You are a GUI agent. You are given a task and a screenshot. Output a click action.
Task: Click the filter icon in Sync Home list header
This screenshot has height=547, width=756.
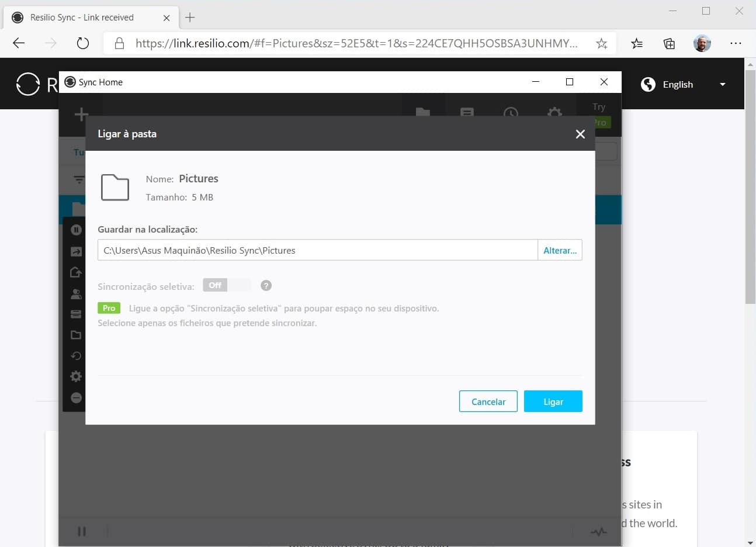pyautogui.click(x=79, y=179)
